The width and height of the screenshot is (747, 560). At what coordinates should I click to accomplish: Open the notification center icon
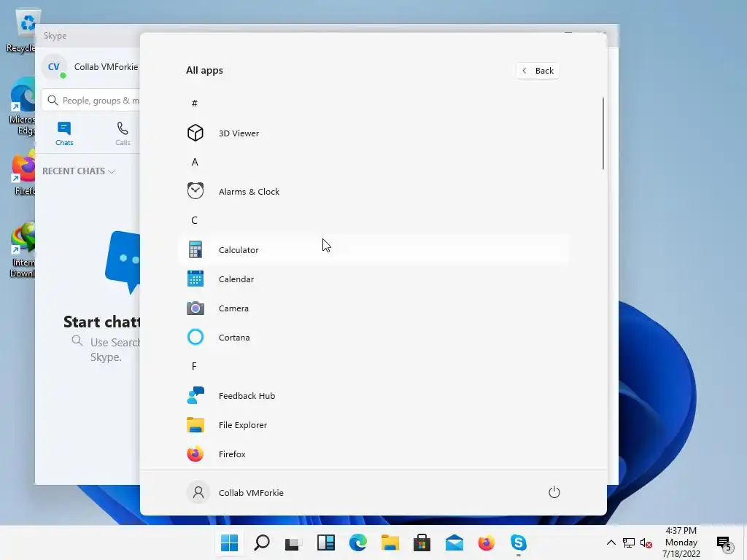pyautogui.click(x=724, y=542)
